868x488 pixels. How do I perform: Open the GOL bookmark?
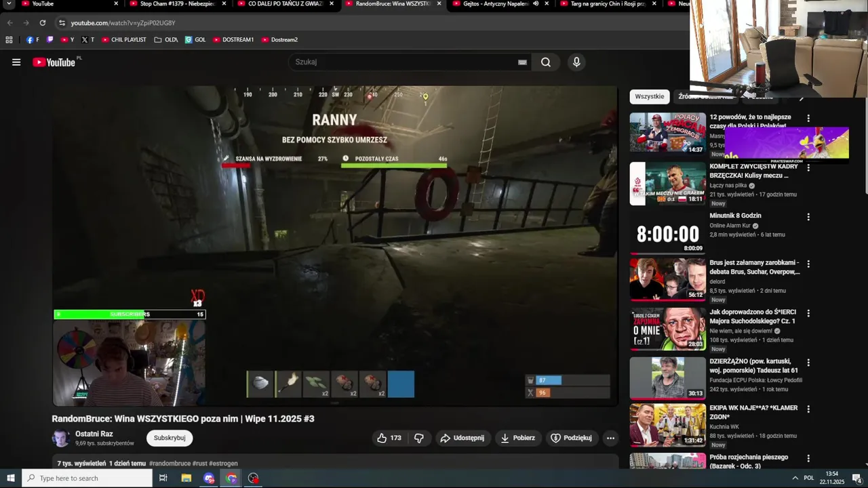click(x=195, y=39)
